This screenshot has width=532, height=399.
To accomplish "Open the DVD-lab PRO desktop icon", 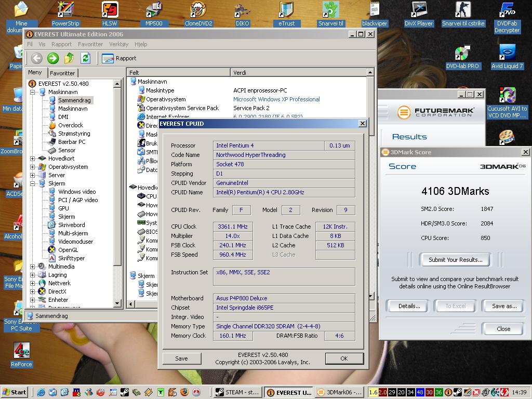I will click(x=462, y=57).
